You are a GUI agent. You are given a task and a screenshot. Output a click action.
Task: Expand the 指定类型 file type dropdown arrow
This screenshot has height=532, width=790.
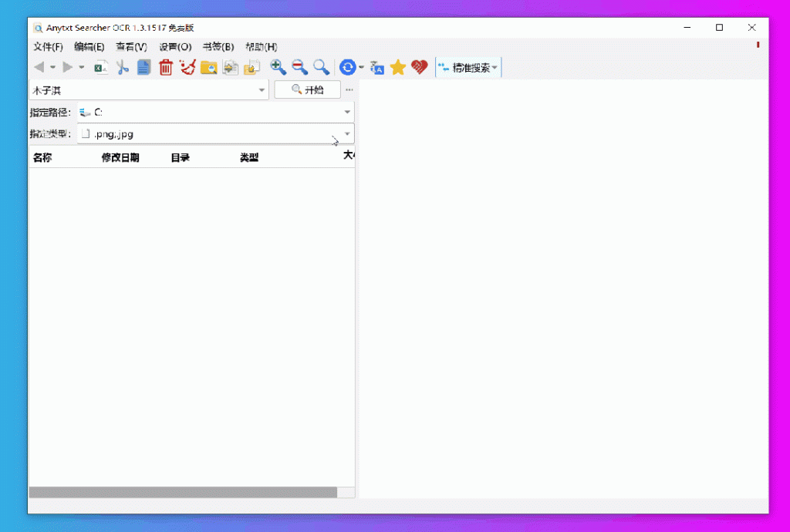[347, 133]
